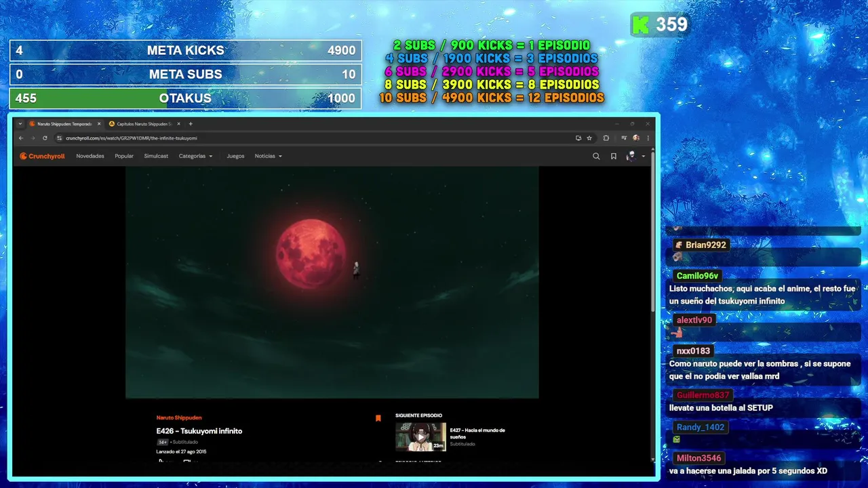Click the video player showing red moon
This screenshot has width=868, height=488.
[x=332, y=283]
